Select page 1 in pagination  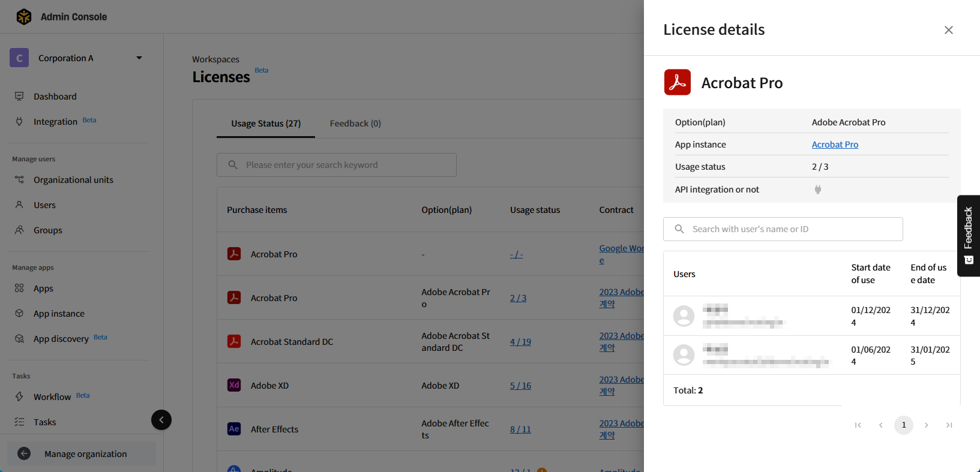click(904, 425)
